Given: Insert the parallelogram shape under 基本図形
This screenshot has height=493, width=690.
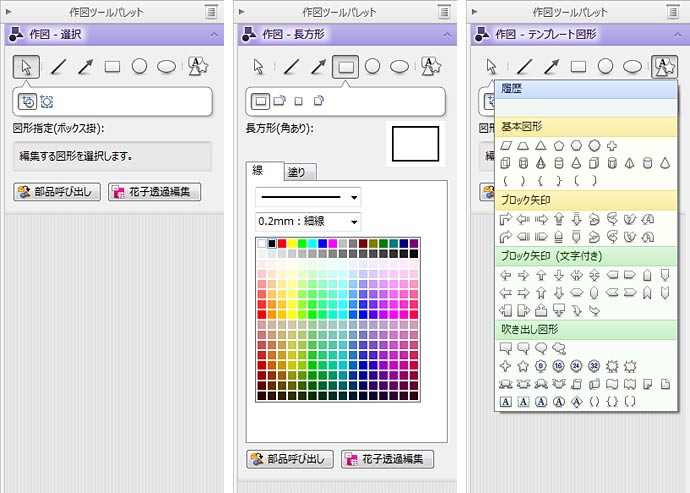Looking at the screenshot, I should (x=506, y=146).
